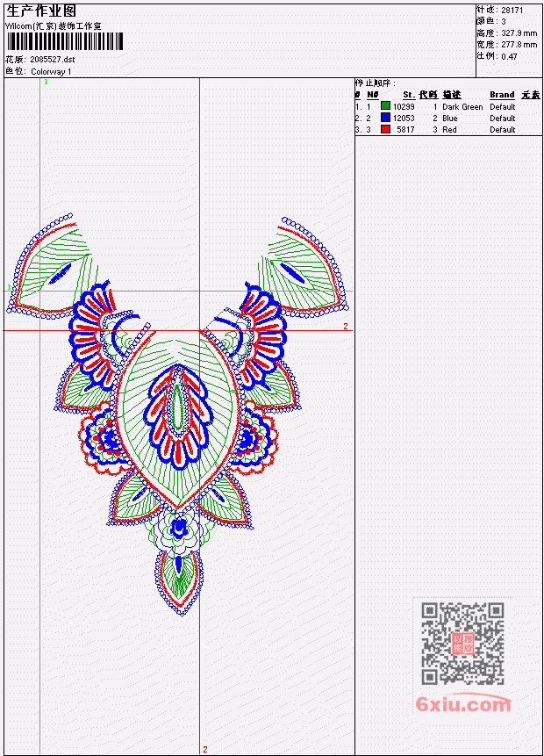Click the Red description text
The width and height of the screenshot is (544, 756).
click(449, 130)
